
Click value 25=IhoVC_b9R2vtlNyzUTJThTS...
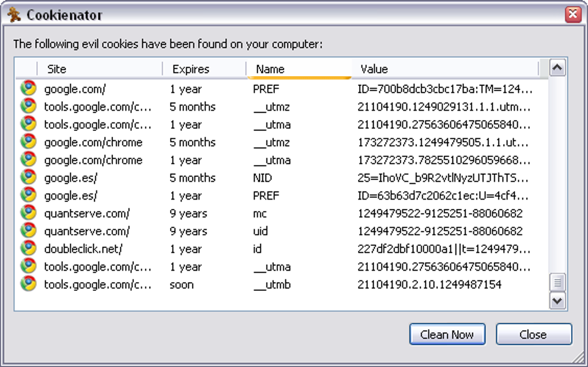click(443, 178)
